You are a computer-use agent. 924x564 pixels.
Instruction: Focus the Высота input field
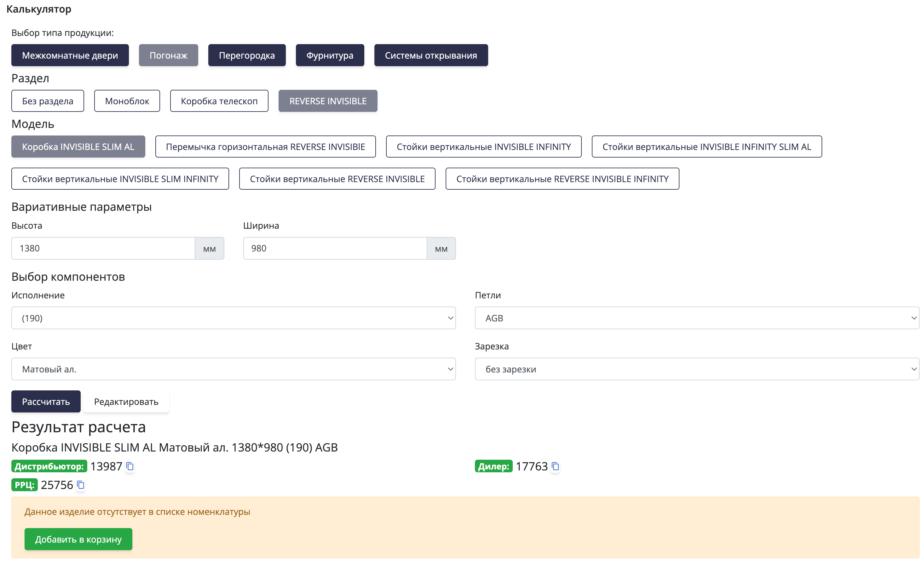(103, 248)
